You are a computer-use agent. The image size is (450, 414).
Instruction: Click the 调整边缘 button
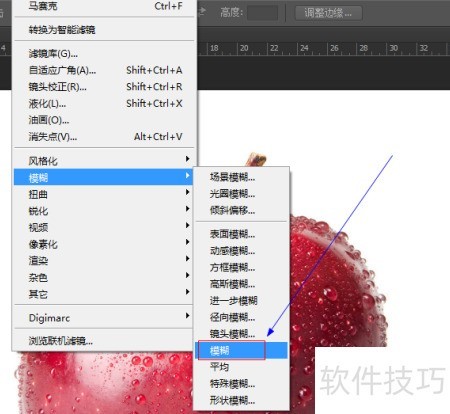(329, 13)
